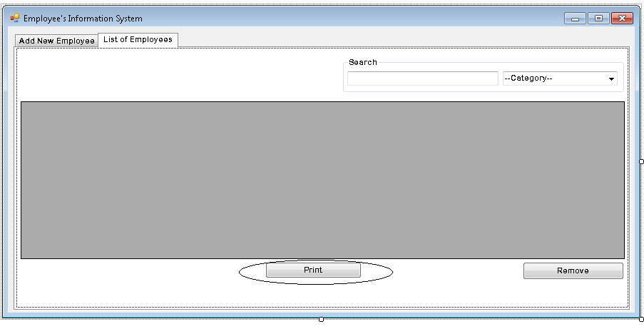Image resolution: width=644 pixels, height=329 pixels.
Task: Click the Employee's Information System title text
Action: point(83,19)
